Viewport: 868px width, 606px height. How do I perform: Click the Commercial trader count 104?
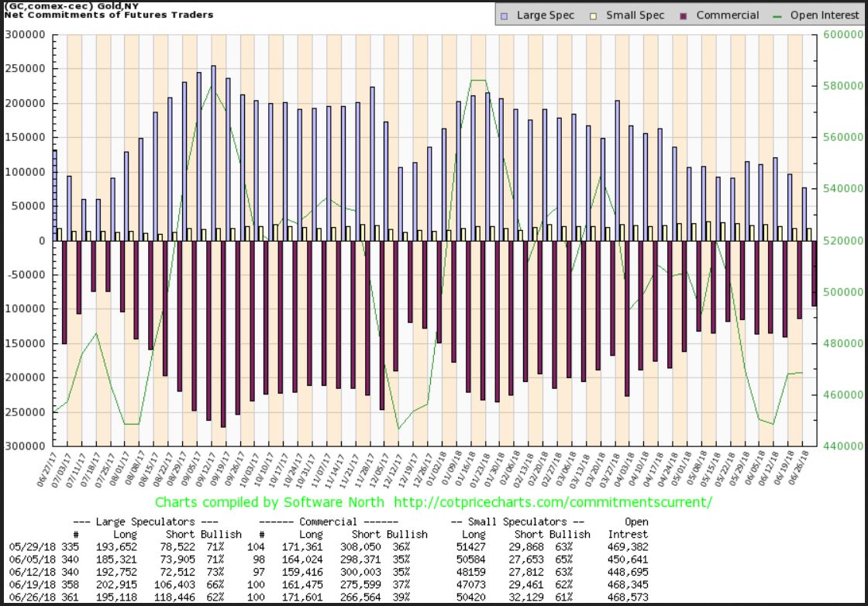(x=256, y=547)
